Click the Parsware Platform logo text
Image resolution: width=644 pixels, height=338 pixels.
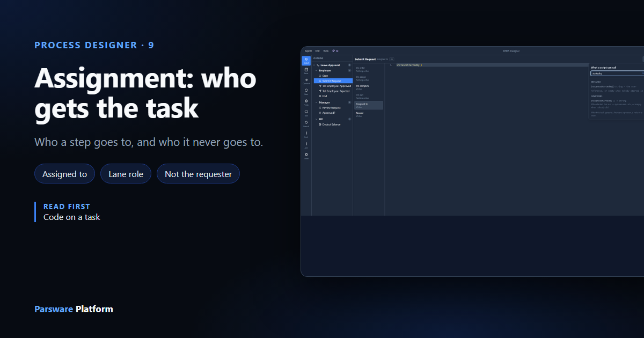(x=74, y=309)
